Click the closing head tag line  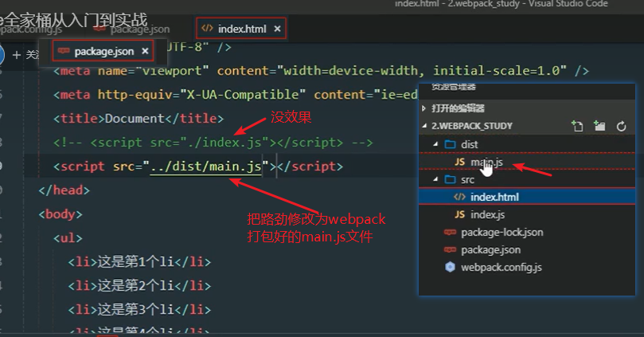tap(64, 190)
